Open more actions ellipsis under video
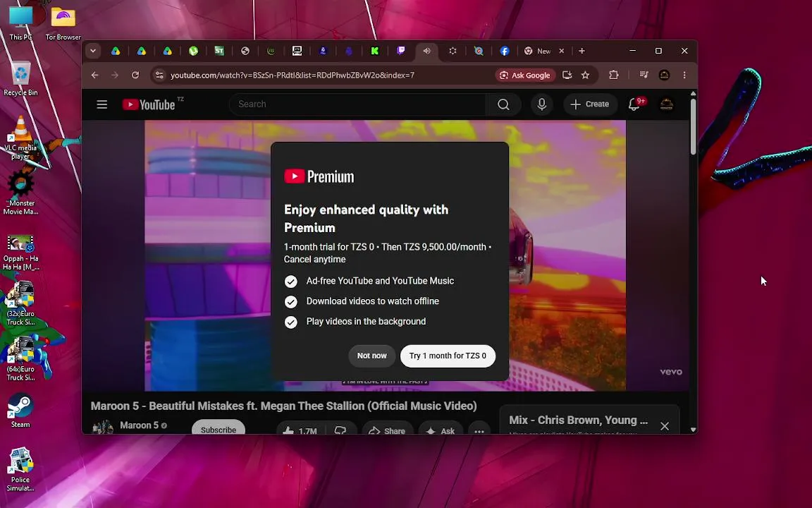Viewport: 812px width, 508px height. (x=479, y=430)
